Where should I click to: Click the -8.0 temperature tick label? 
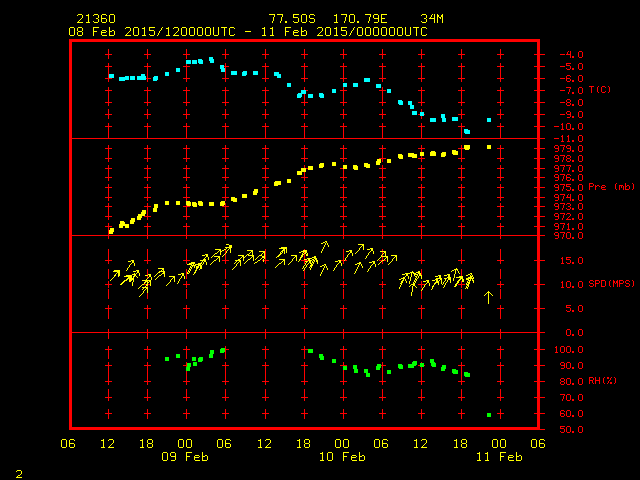coord(571,102)
